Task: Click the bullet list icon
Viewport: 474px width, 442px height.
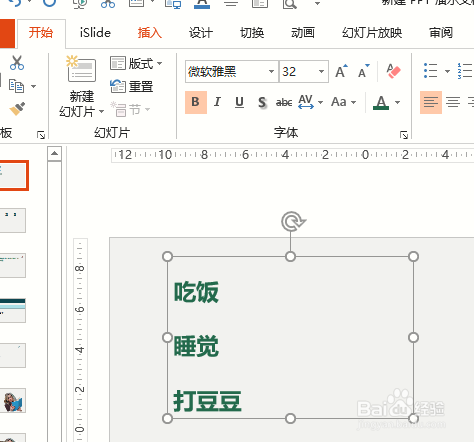Action: (430, 71)
